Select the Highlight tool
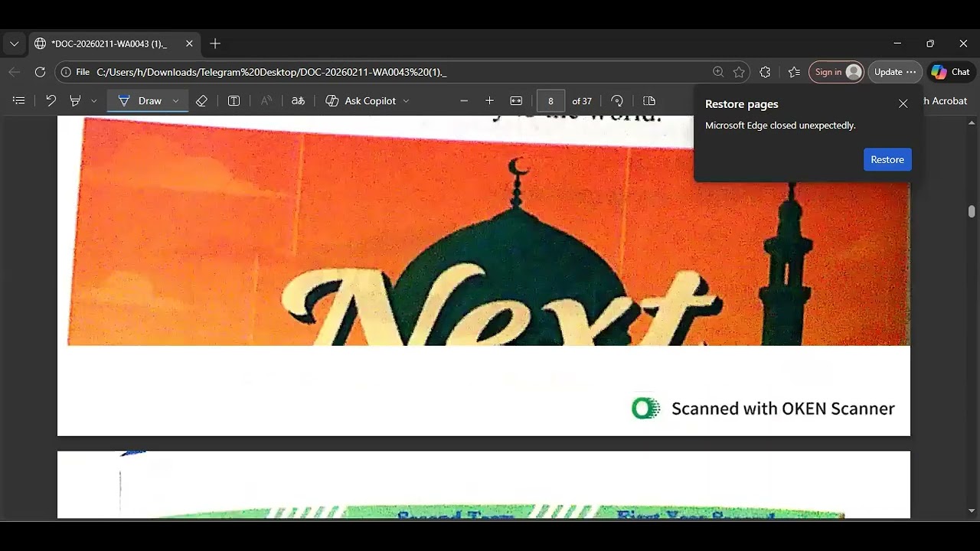 [x=75, y=101]
